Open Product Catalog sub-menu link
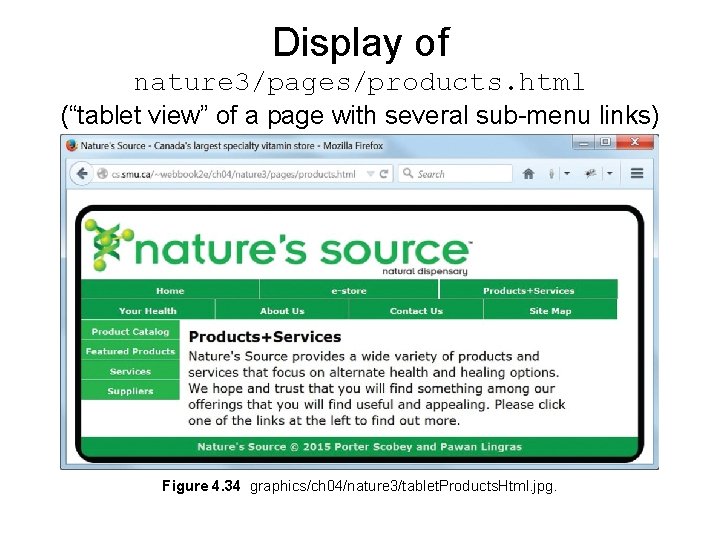Viewport: 720px width, 540px height. [x=130, y=331]
